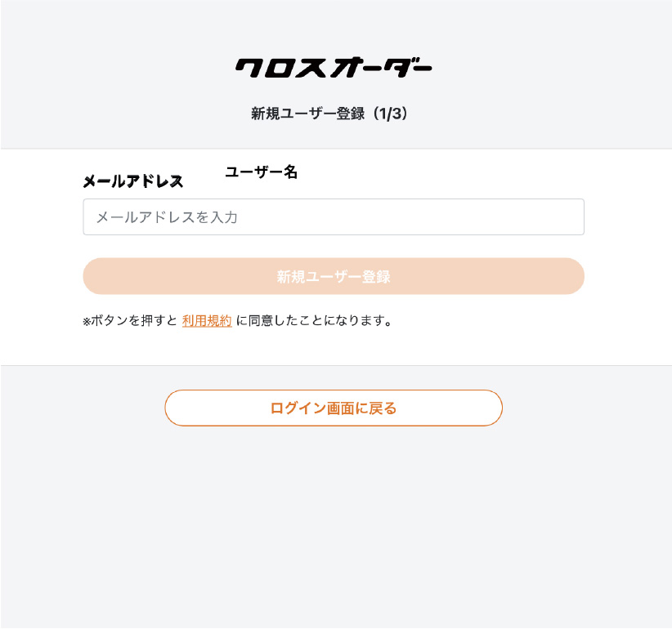View terms of service via 利用規約

207,321
